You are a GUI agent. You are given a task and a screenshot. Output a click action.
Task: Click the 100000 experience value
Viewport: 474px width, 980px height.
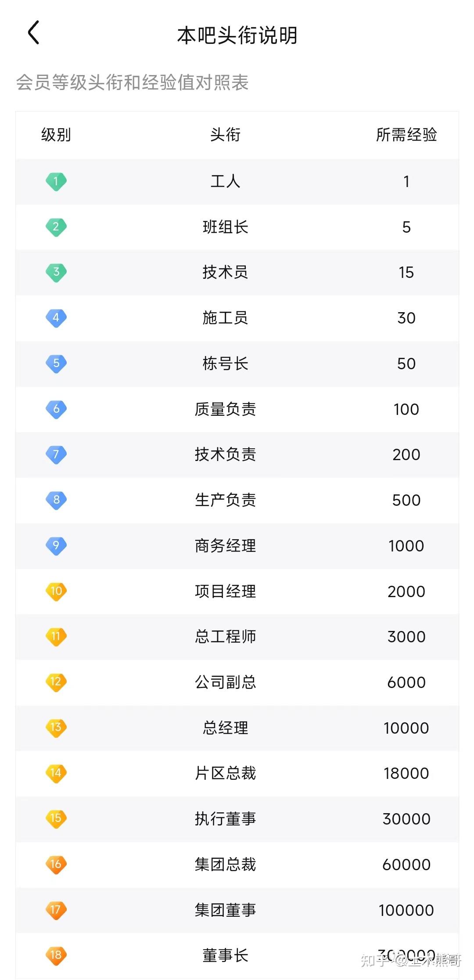tap(406, 910)
